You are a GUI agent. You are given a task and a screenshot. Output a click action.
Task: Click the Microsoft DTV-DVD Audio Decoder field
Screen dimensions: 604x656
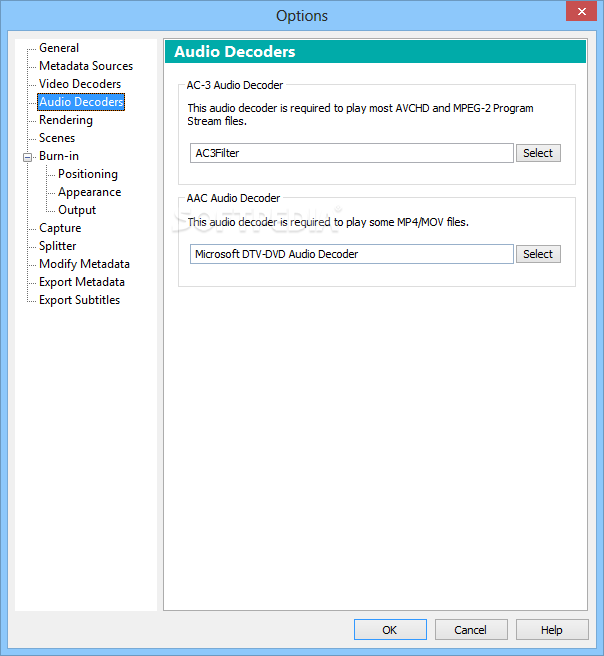(x=352, y=254)
